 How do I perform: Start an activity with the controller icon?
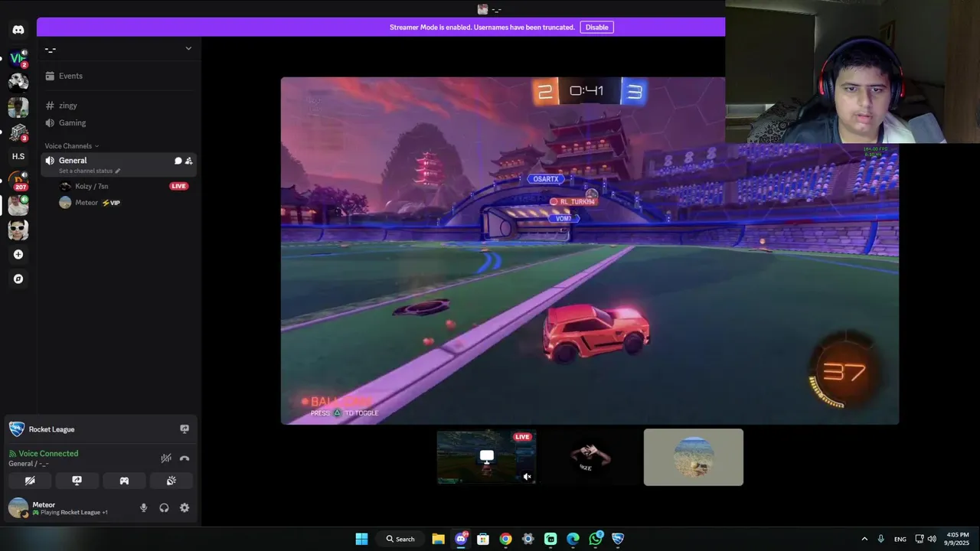point(124,481)
